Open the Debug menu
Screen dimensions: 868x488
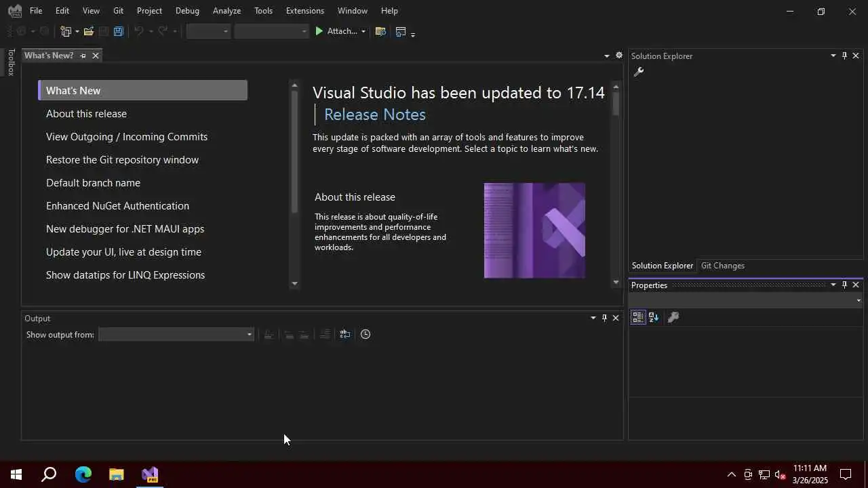(x=187, y=11)
